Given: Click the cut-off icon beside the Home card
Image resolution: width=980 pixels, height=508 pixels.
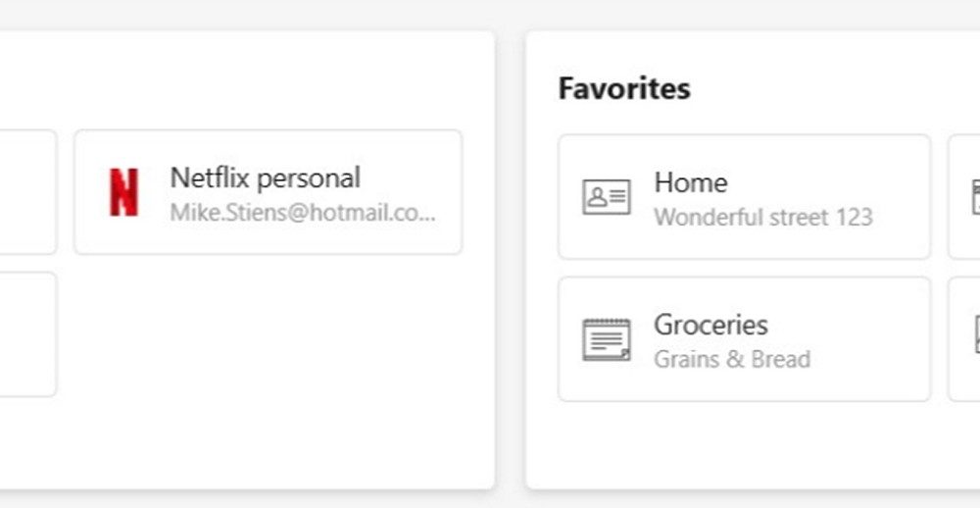Looking at the screenshot, I should click(974, 197).
